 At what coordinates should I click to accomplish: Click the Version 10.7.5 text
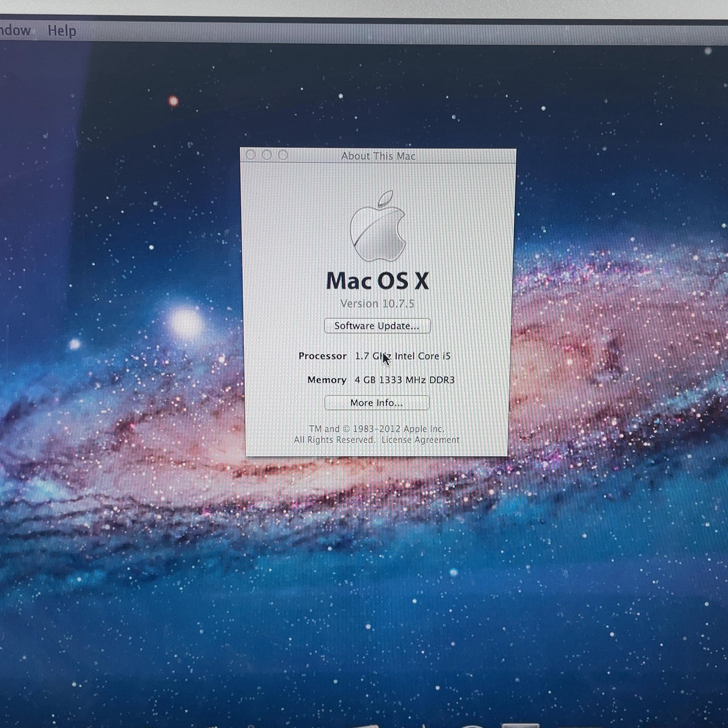point(377,303)
